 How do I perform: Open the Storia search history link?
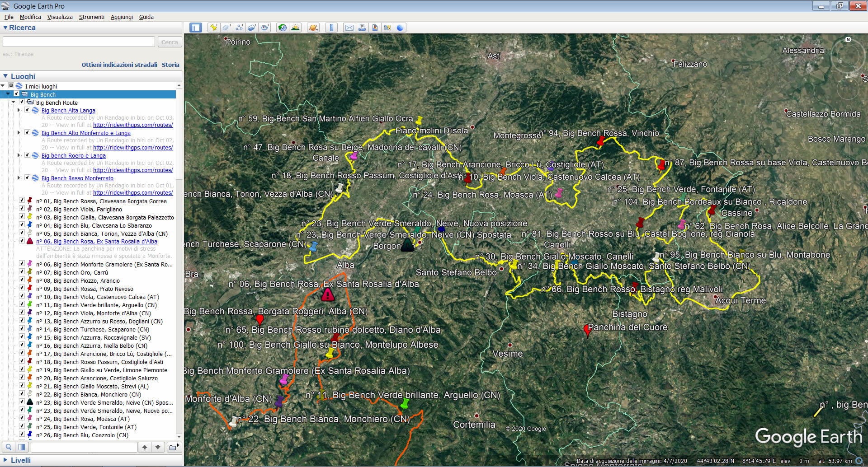pos(170,65)
